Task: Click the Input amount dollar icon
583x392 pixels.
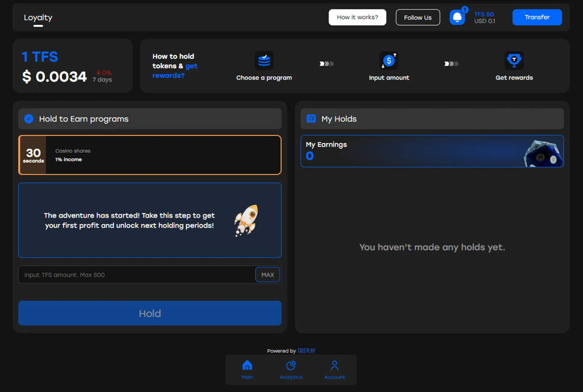Action: (x=389, y=60)
